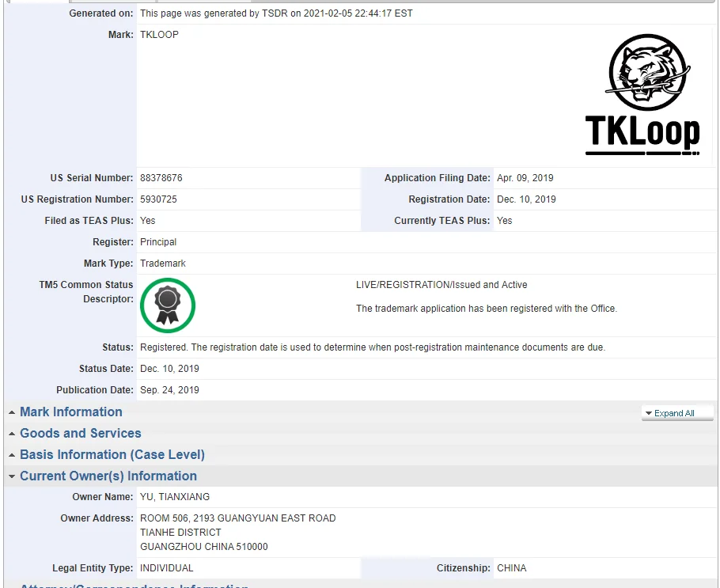
Task: Click the Mark Type value Trademark
Action: tap(162, 264)
